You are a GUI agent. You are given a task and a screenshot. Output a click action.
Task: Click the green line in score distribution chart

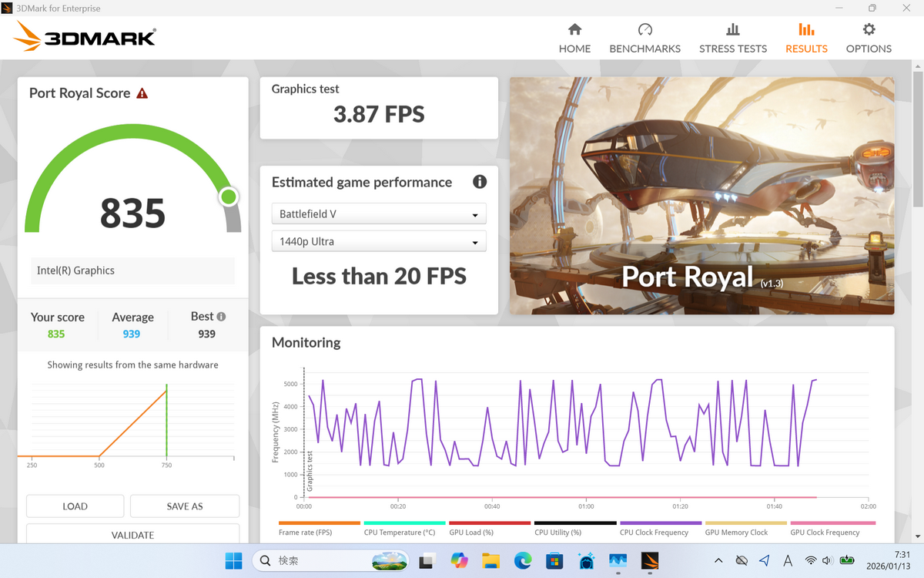166,420
